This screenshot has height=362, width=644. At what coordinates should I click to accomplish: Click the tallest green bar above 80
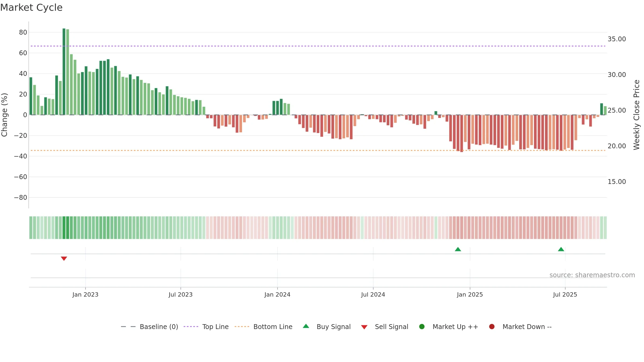pyautogui.click(x=64, y=72)
